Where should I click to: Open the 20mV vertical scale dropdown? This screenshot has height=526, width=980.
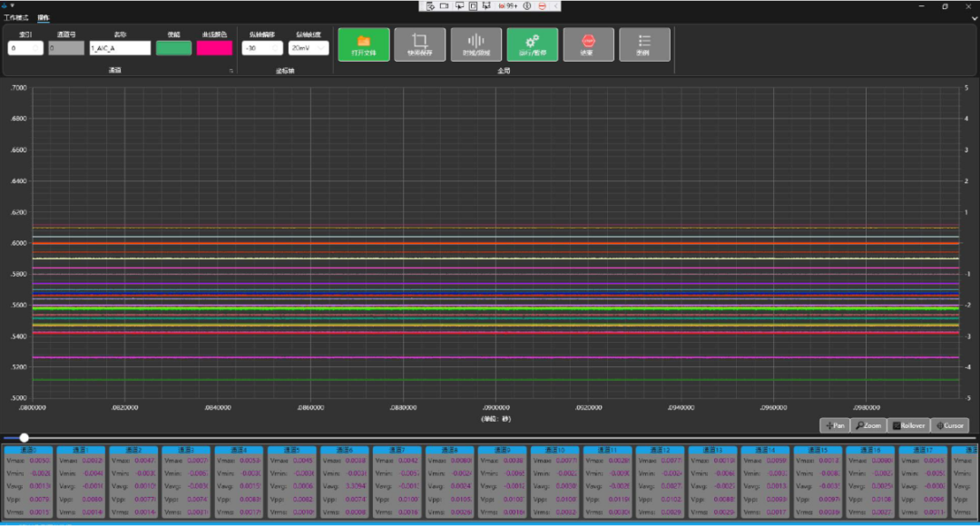[x=309, y=48]
